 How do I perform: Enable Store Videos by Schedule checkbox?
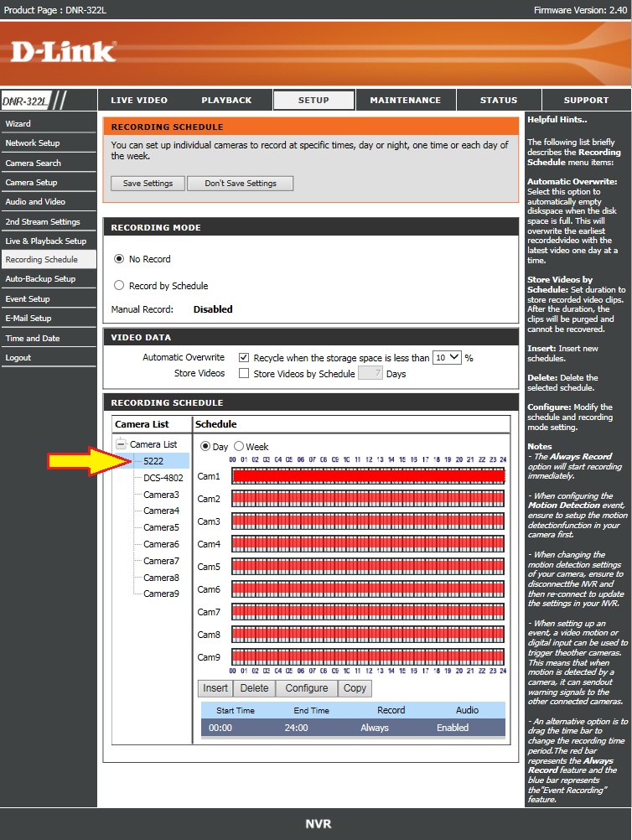click(244, 373)
